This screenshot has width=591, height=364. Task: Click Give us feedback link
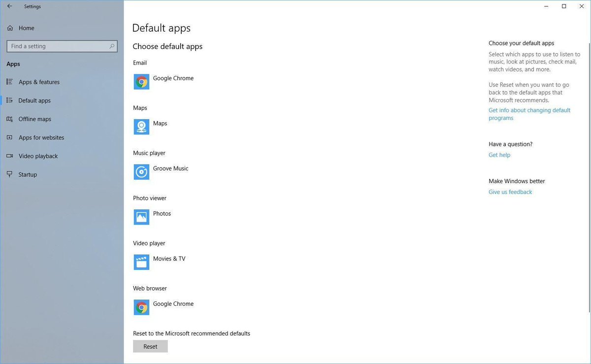[510, 192]
